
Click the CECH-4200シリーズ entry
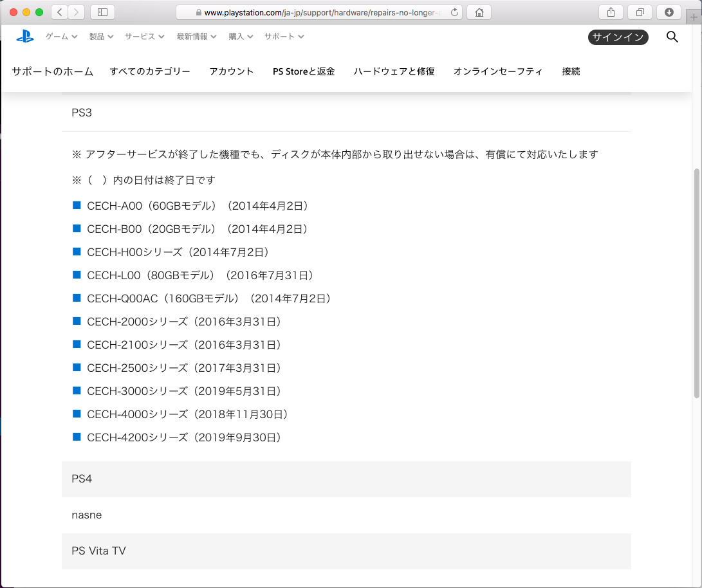click(x=184, y=438)
